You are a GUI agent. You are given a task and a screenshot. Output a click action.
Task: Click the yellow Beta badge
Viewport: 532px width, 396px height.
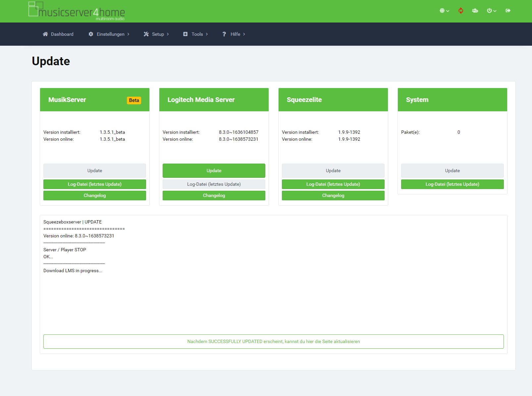[134, 100]
